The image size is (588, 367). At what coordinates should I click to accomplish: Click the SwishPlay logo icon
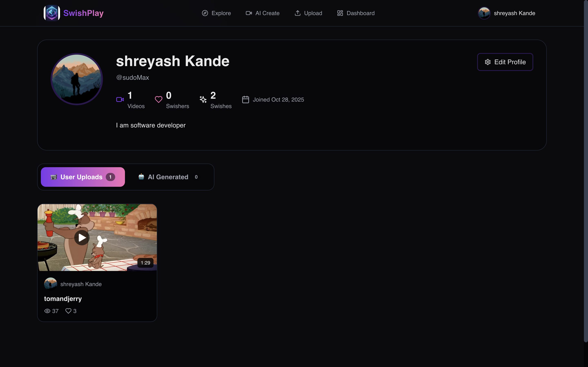pos(51,13)
